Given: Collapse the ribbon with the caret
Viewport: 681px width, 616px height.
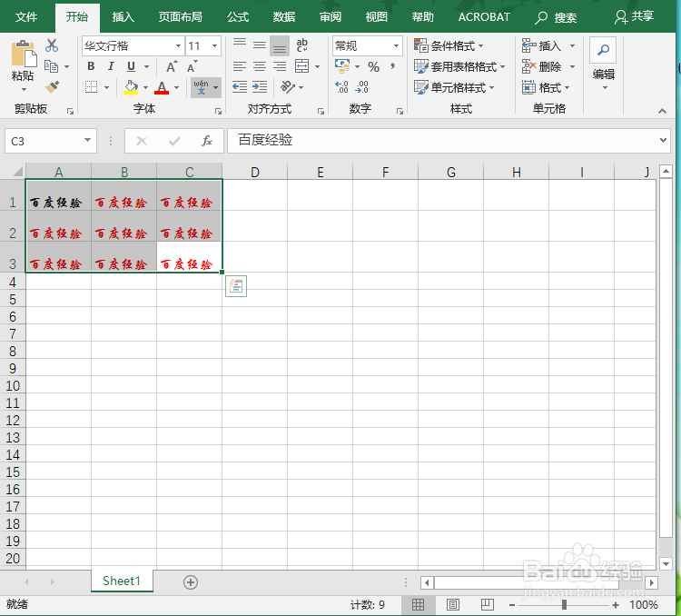Looking at the screenshot, I should pos(662,111).
